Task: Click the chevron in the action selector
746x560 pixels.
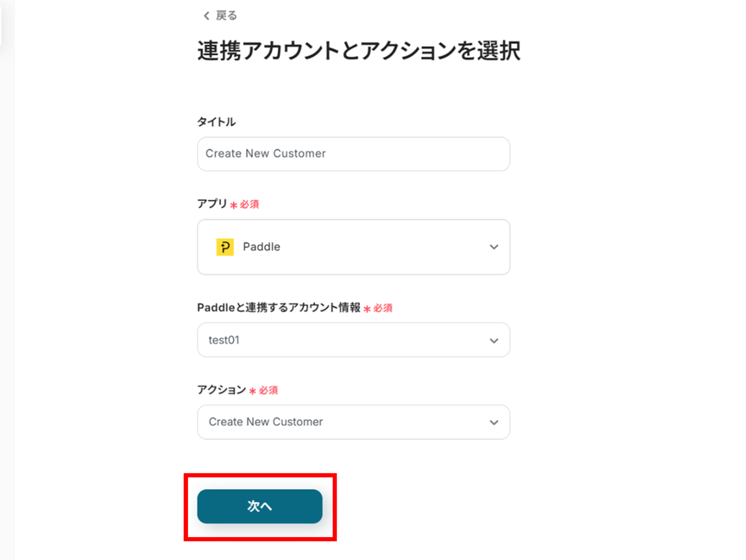Action: coord(494,423)
